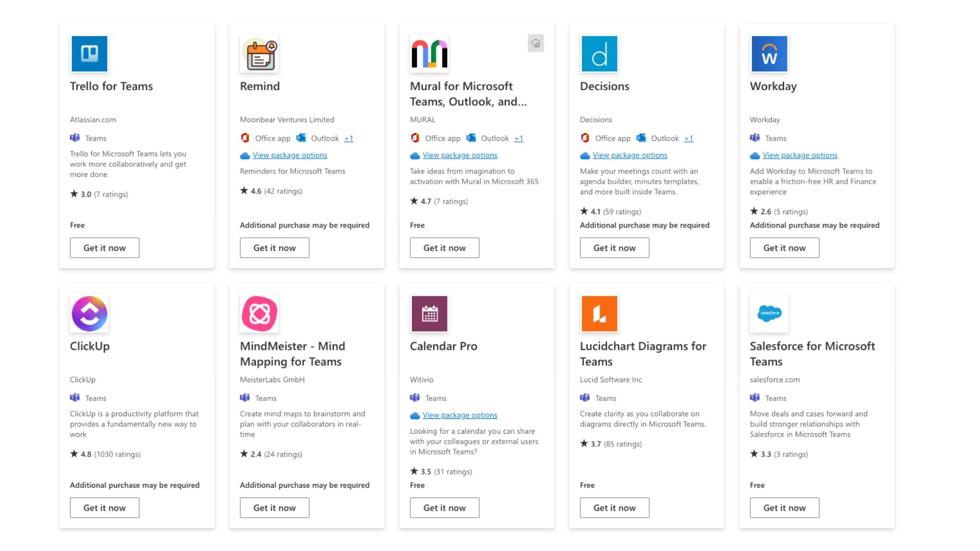Click the Teams icon on Salesforce card
Viewport: 980px width, 551px height.
pyautogui.click(x=755, y=398)
